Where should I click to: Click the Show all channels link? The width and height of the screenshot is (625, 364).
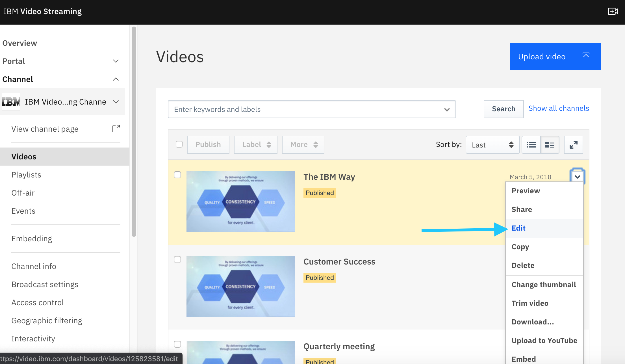pos(559,109)
